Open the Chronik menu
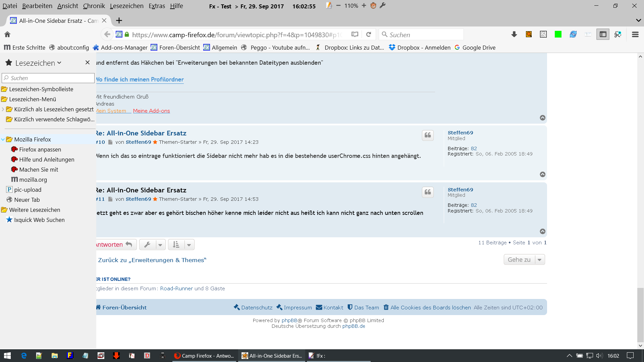The height and width of the screenshot is (362, 644). (x=94, y=6)
